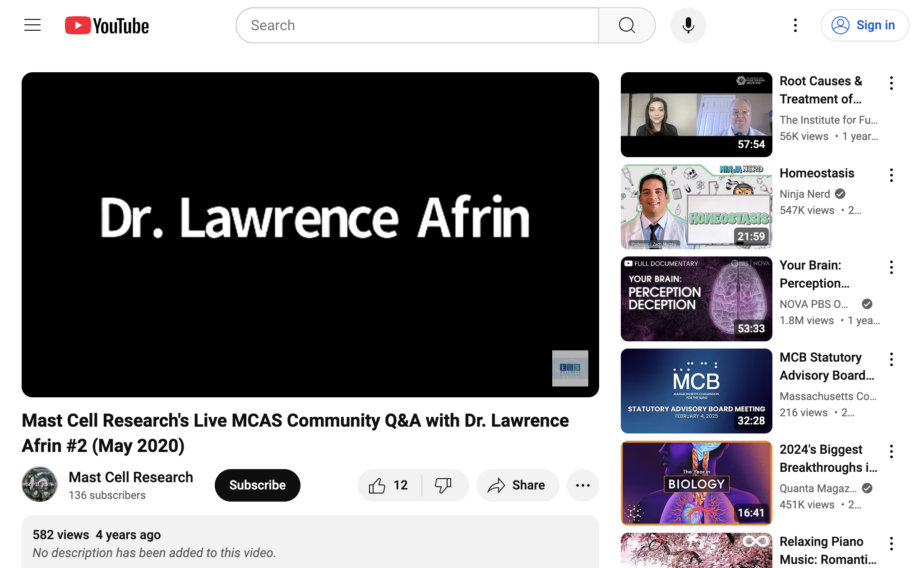Open options menu for Root Causes video
924x568 pixels.
click(x=892, y=83)
